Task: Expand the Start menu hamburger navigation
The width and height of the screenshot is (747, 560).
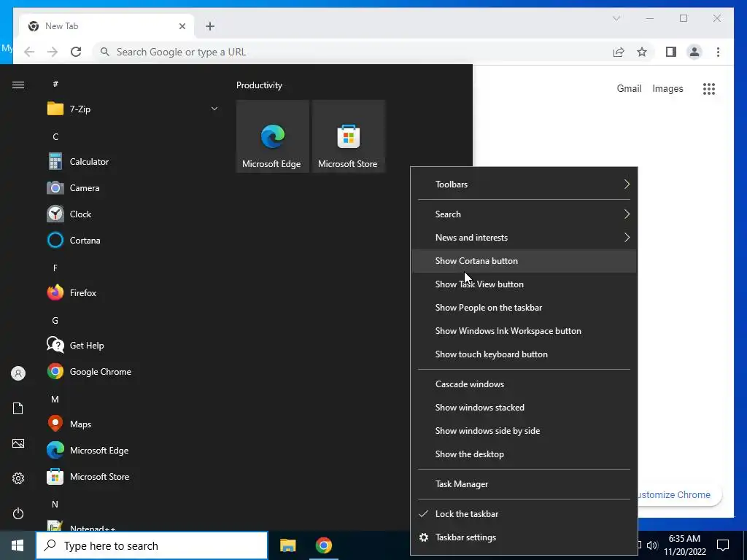Action: pos(18,85)
